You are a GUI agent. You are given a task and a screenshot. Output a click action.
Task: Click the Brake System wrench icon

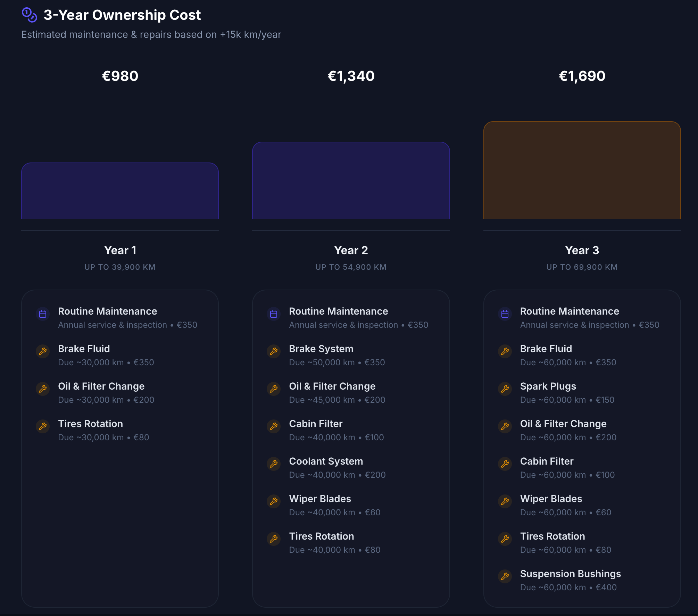274,351
